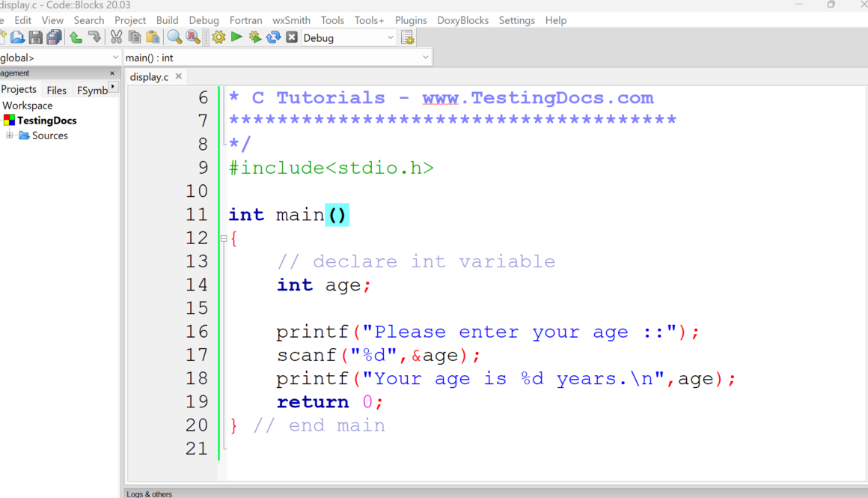The height and width of the screenshot is (498, 868).
Task: Select the TestingDocs project in the workspace
Action: [x=46, y=120]
